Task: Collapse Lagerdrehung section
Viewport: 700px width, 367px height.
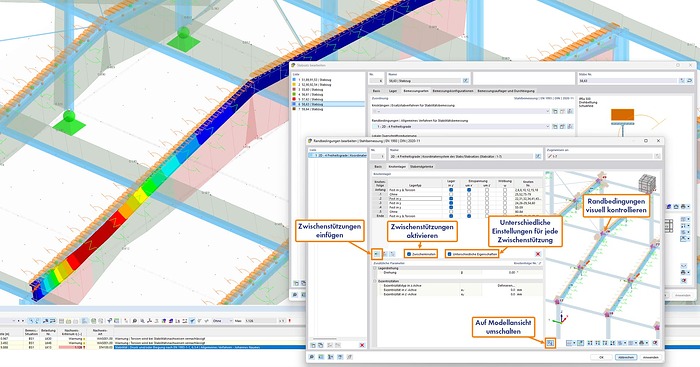Action: pos(375,268)
